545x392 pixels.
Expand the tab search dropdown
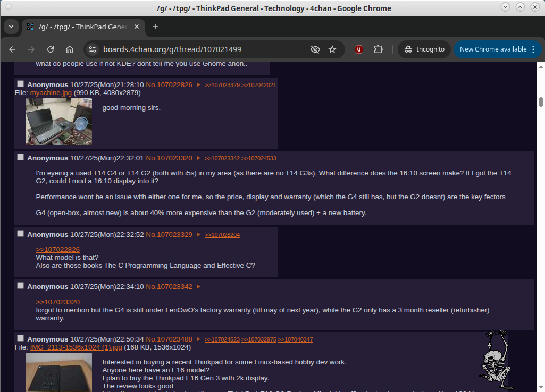tap(11, 27)
